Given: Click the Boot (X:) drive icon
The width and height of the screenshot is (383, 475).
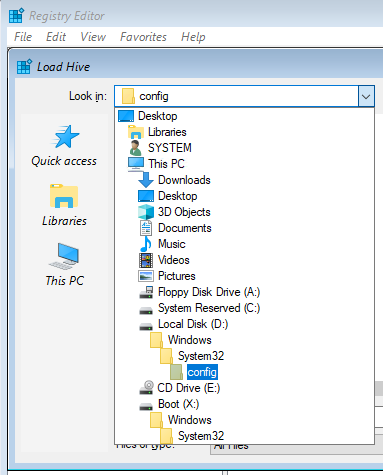Looking at the screenshot, I should pos(146,407).
